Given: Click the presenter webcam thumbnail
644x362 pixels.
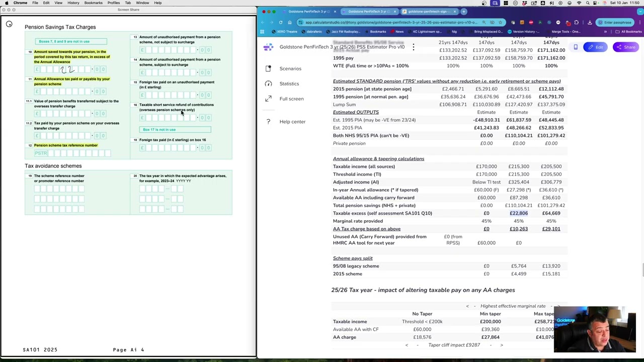Looking at the screenshot, I should (595, 329).
